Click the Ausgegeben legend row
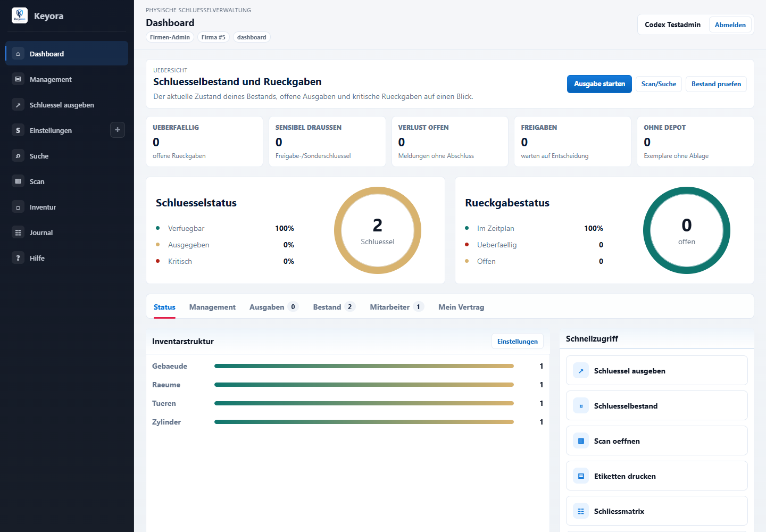This screenshot has width=766, height=532. coord(225,245)
